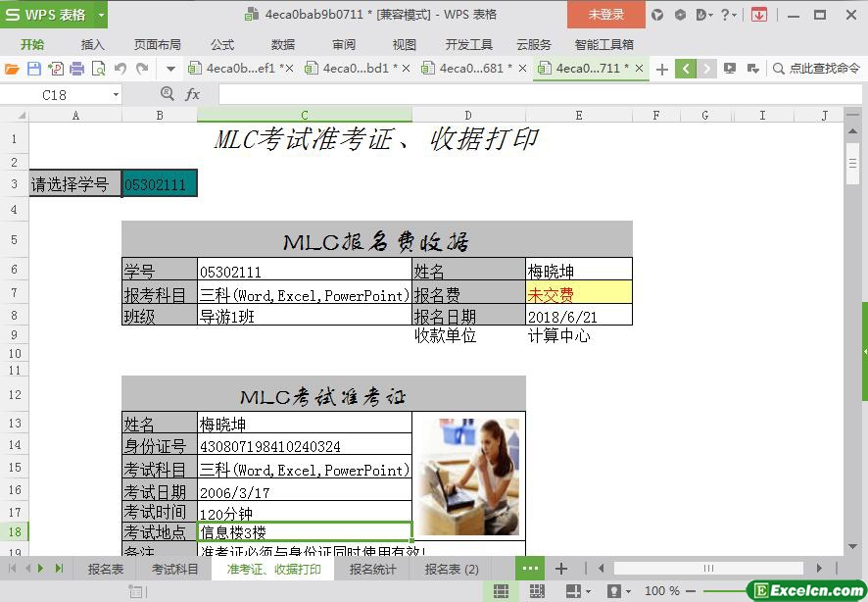Switch to the 报名统计 sheet tab

(x=372, y=569)
